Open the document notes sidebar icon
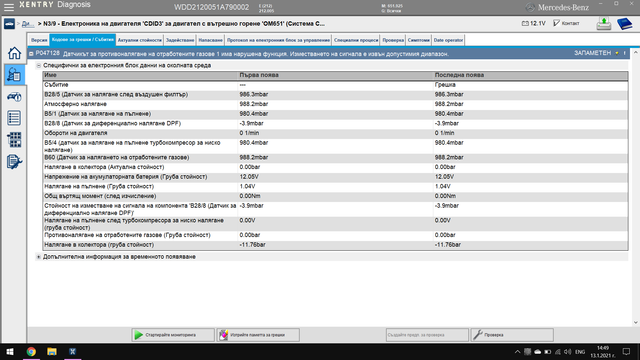 pyautogui.click(x=14, y=162)
